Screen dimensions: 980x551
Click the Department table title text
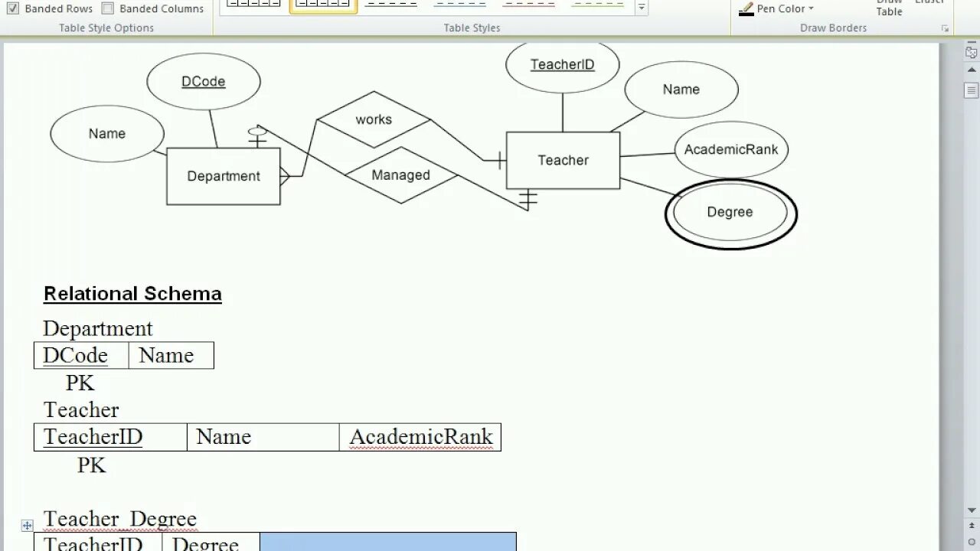(98, 328)
